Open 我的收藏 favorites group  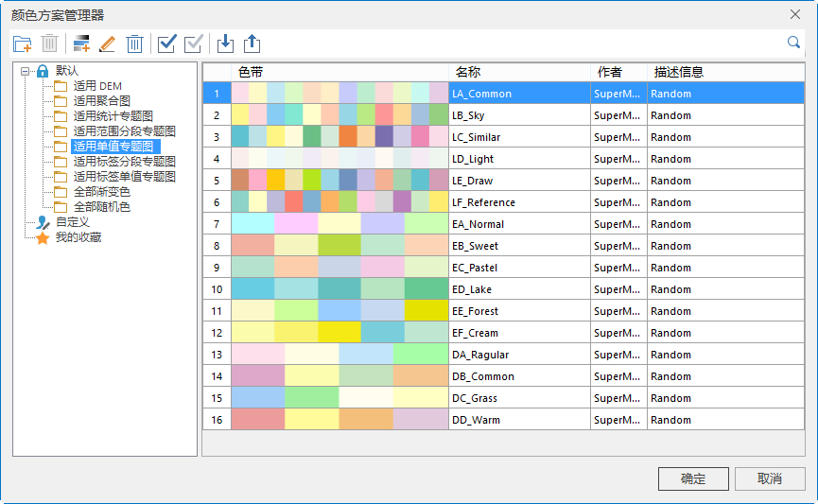(78, 237)
